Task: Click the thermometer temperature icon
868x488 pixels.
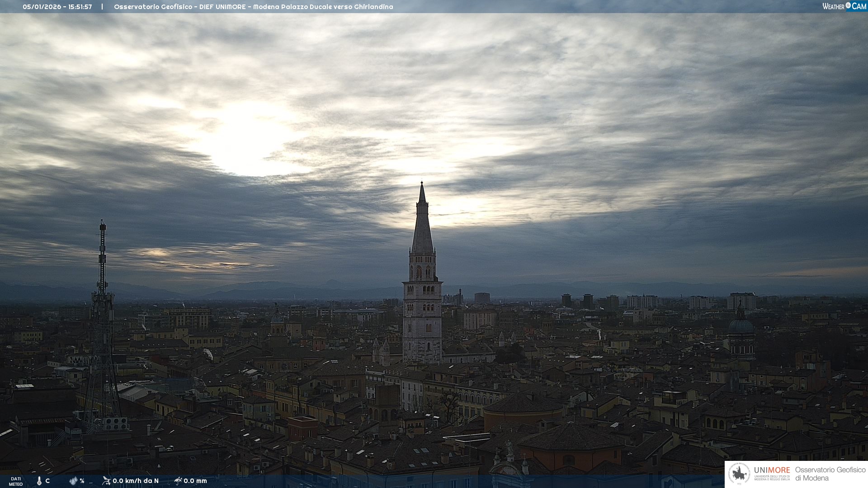Action: click(39, 481)
